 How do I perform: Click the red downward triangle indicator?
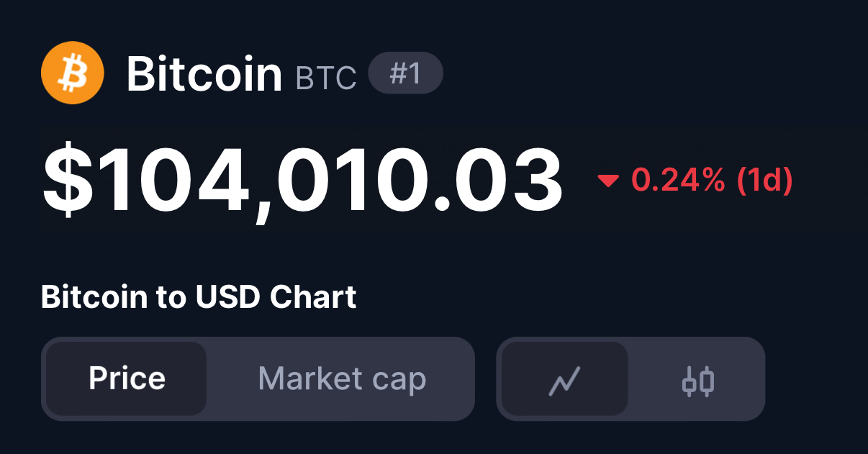608,181
